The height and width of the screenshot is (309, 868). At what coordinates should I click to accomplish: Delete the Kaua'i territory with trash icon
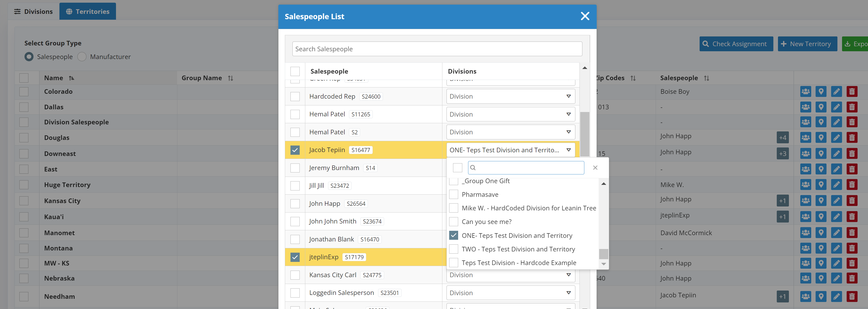(x=852, y=217)
